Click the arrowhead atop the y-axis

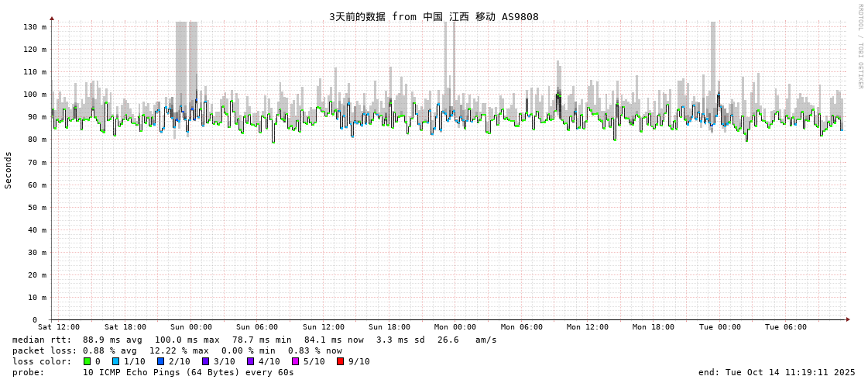(x=52, y=18)
